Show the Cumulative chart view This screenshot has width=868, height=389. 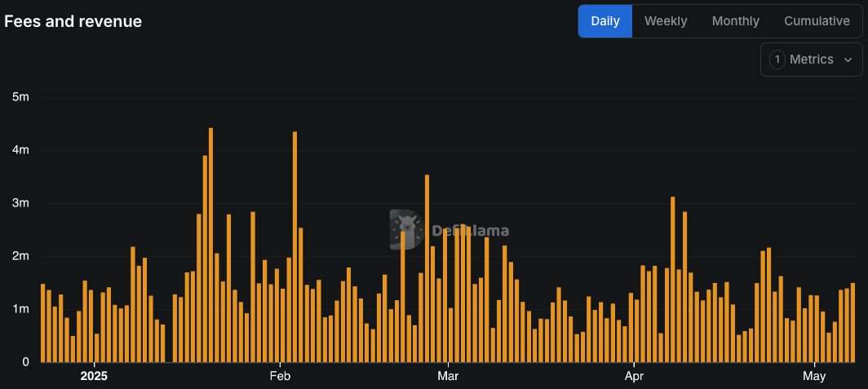tap(817, 21)
